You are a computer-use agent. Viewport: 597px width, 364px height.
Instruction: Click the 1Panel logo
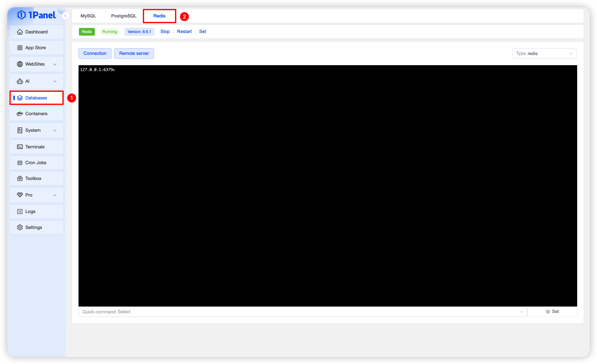click(x=36, y=15)
